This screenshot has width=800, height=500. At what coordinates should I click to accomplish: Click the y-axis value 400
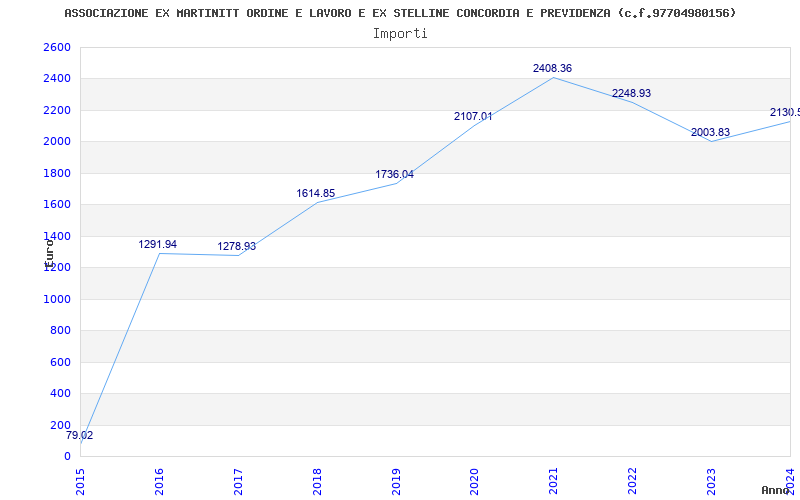point(60,394)
